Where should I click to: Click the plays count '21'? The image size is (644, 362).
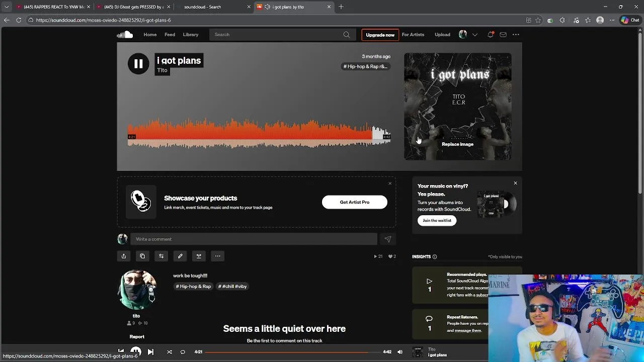pos(378,256)
